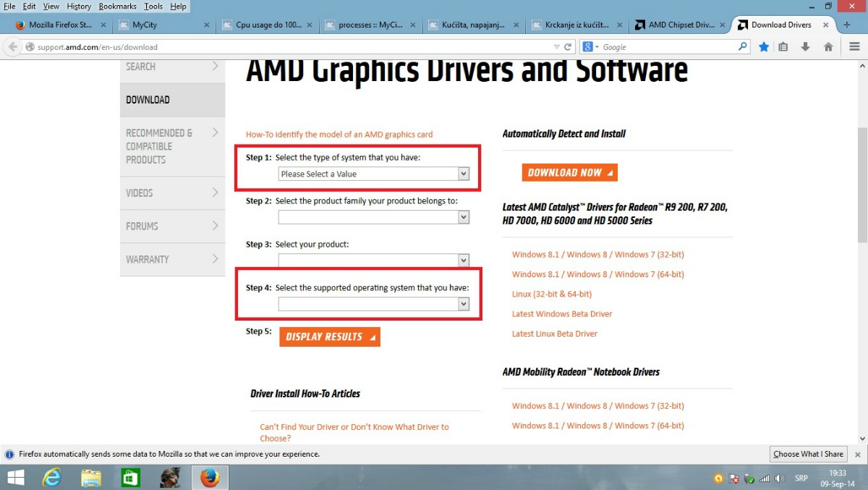This screenshot has width=868, height=490.
Task: Open the system type dropdown in Step 1
Action: 374,174
